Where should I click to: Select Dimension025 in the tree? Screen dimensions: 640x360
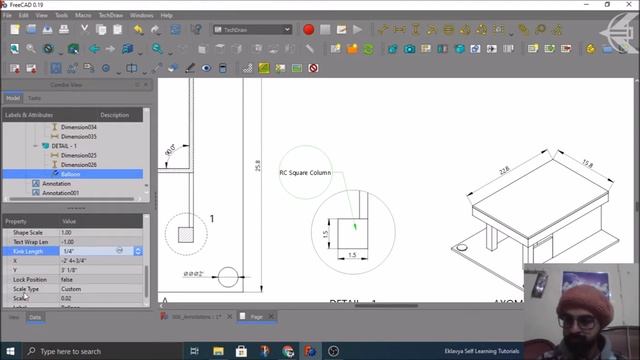coord(78,155)
